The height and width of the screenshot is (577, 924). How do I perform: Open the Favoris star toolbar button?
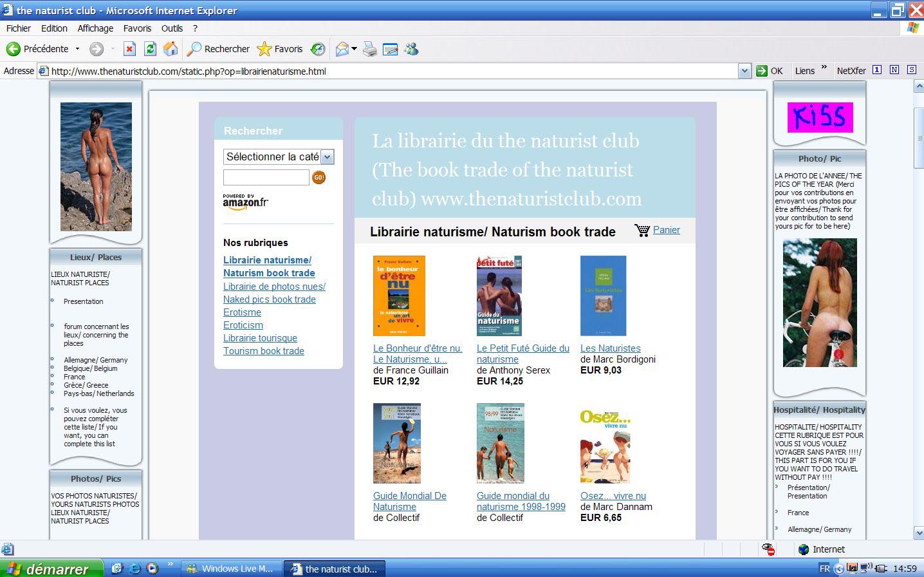[x=280, y=49]
